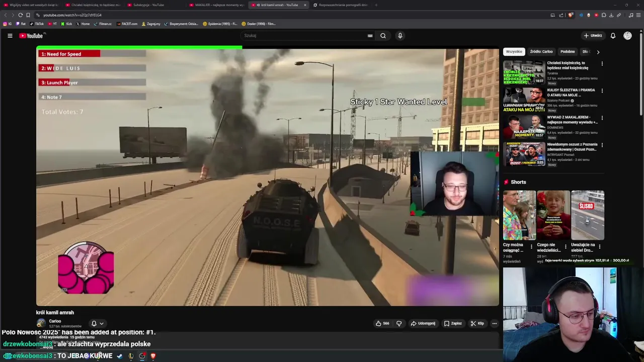Open the browser downloads icon

click(x=611, y=15)
